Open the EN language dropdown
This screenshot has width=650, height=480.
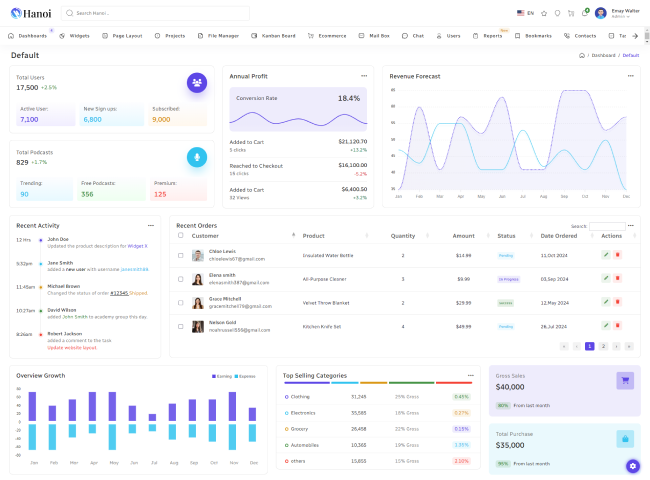[526, 13]
